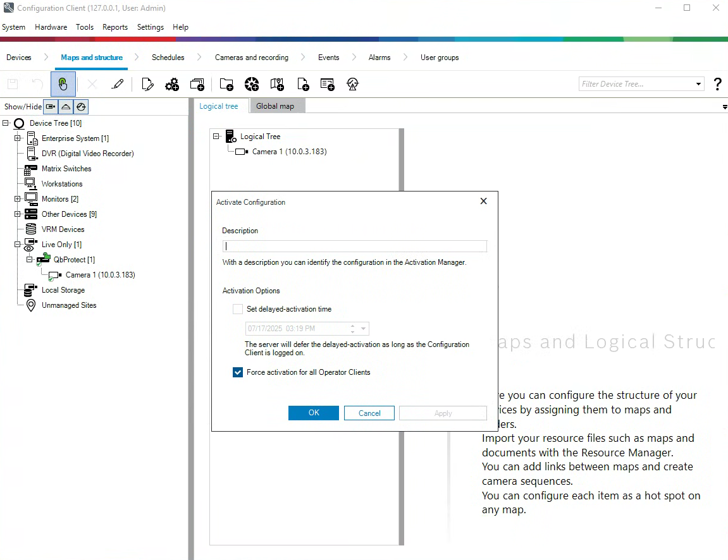Select Camera 1 in the Logical Tree
The height and width of the screenshot is (560, 728).
pos(289,152)
